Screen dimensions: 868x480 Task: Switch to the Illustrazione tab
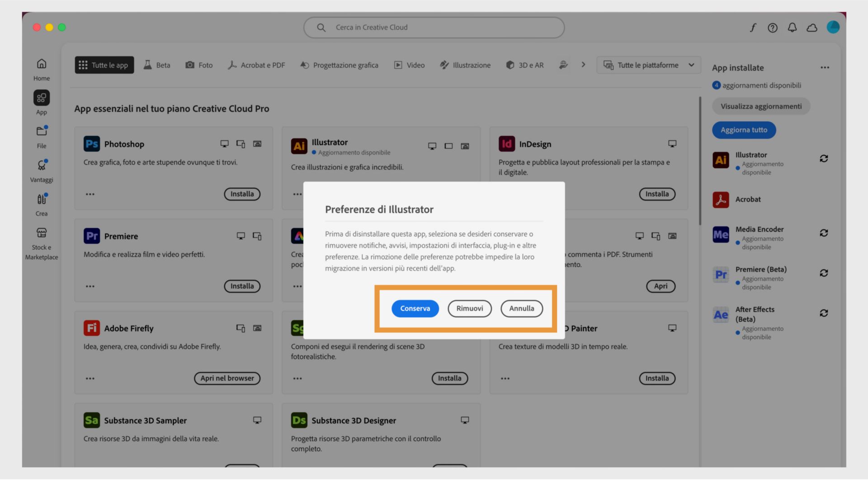[465, 65]
